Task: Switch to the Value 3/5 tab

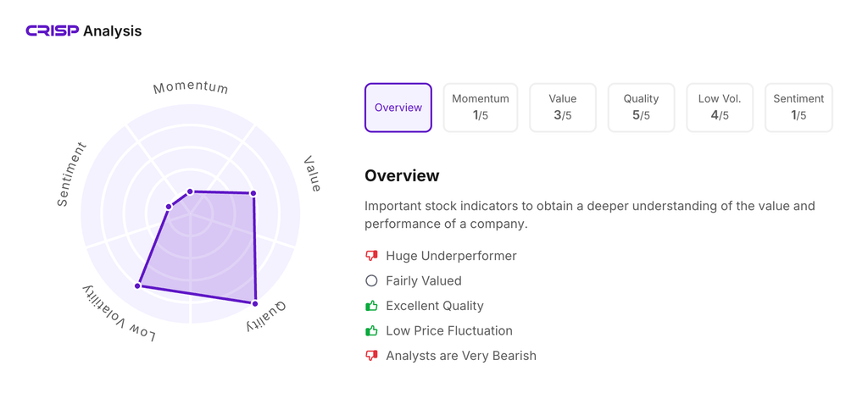Action: pyautogui.click(x=563, y=108)
